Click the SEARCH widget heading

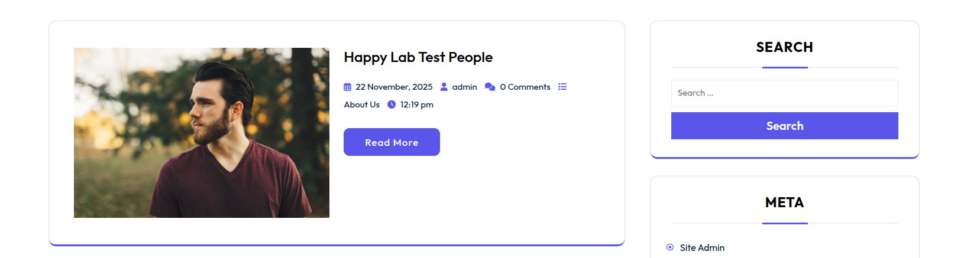coord(784,47)
